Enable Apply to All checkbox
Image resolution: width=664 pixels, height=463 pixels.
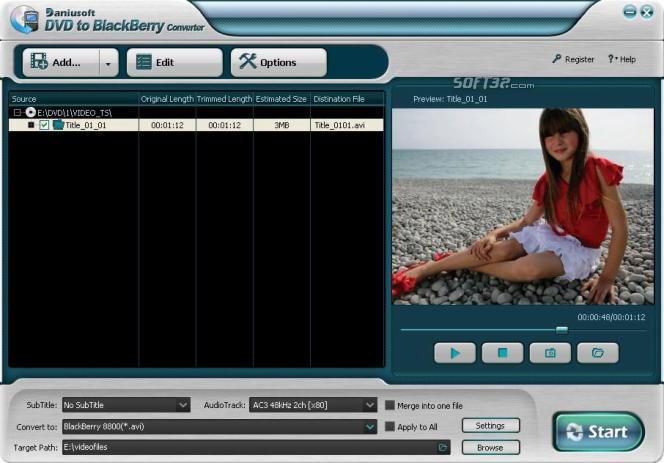(390, 427)
